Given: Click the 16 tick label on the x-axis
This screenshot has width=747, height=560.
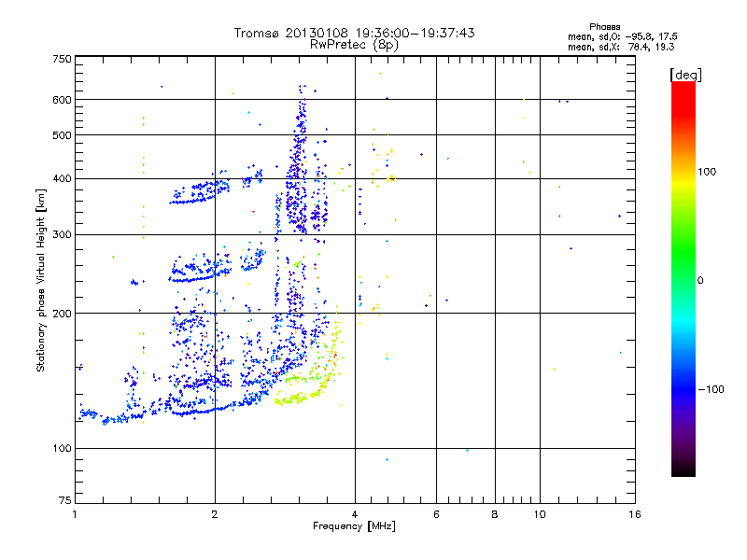Looking at the screenshot, I should pos(634,514).
